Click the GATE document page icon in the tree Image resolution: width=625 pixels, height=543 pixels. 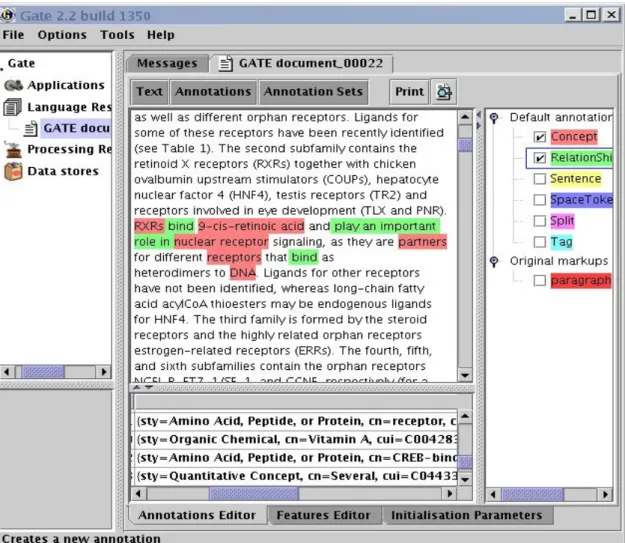(31, 128)
